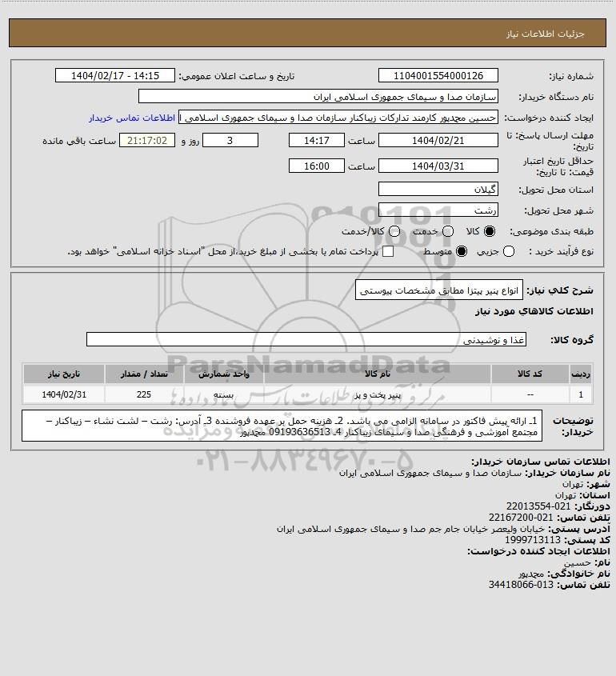The image size is (616, 676).
Task: Click the row number cell 1
Action: [581, 394]
